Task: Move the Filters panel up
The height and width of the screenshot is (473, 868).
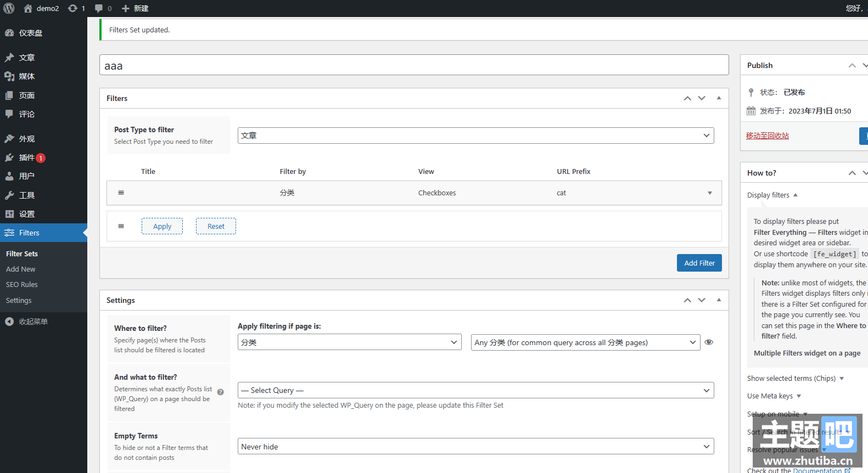Action: (687, 98)
